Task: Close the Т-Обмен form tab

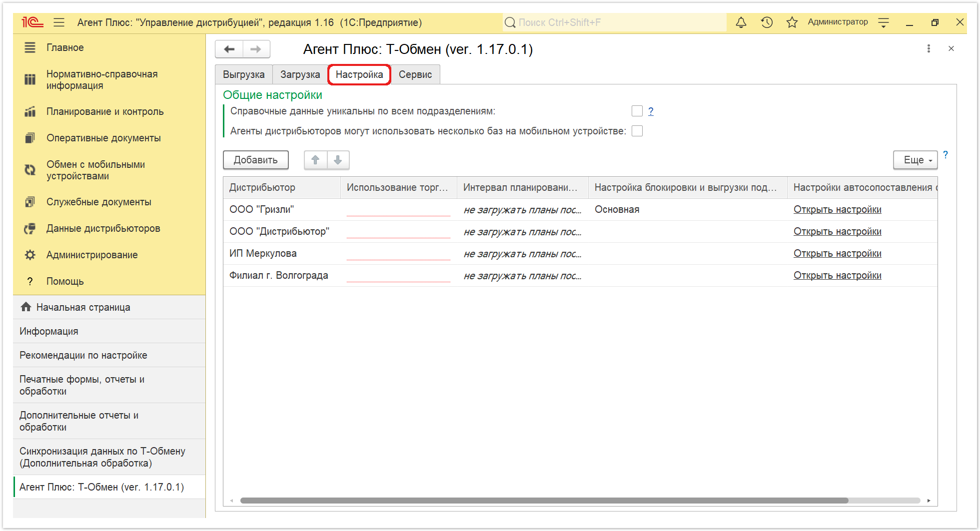Action: pyautogui.click(x=951, y=48)
